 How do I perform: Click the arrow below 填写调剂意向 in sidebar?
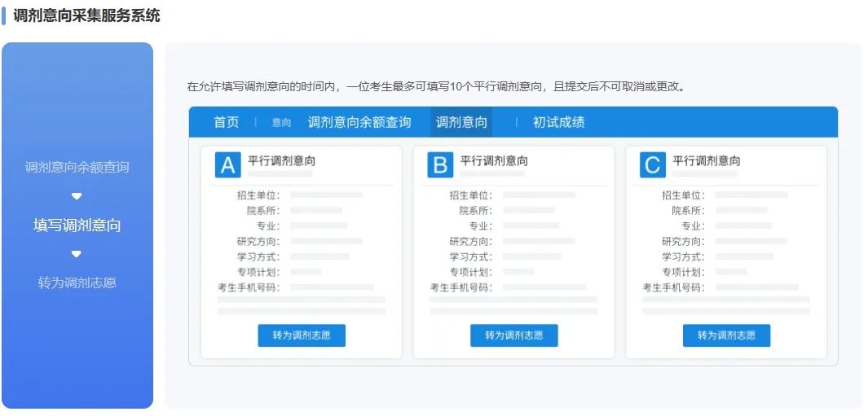click(77, 254)
